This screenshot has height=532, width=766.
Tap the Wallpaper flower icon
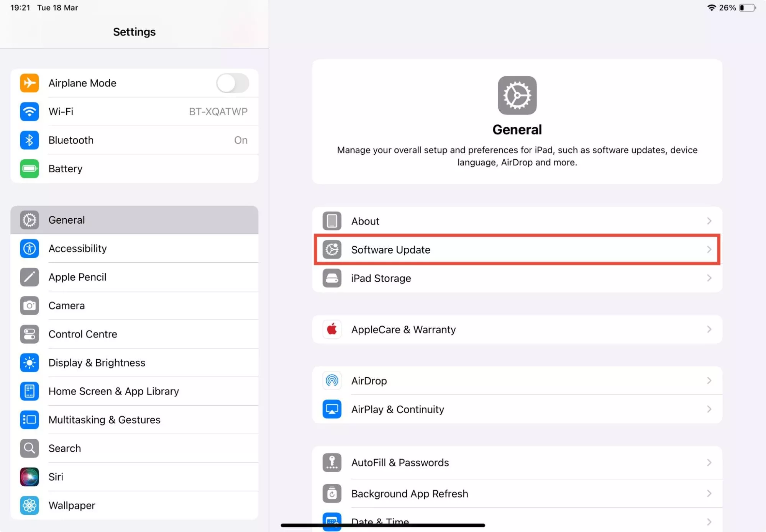coord(30,505)
